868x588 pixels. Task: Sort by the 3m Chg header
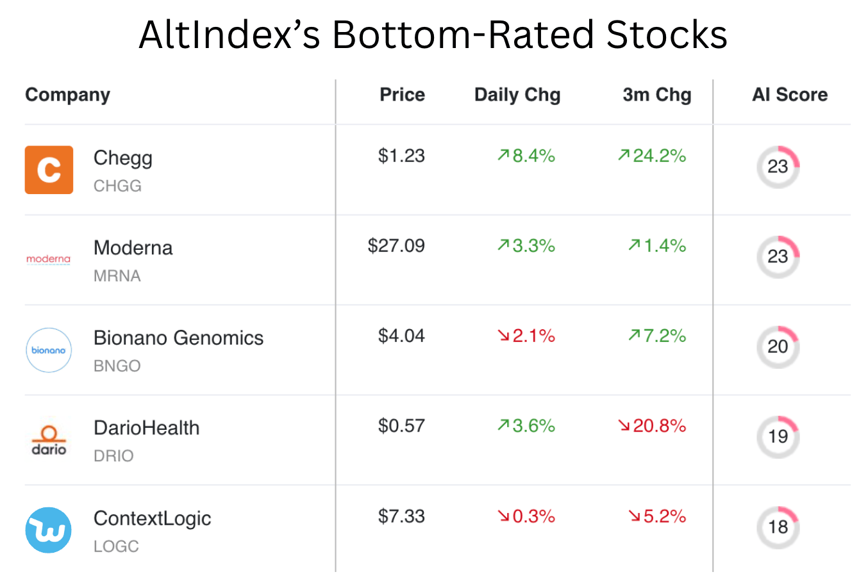[x=657, y=95]
